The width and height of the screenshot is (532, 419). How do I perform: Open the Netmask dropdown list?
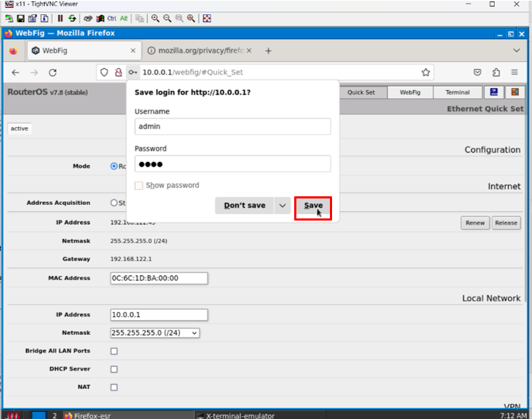click(155, 333)
